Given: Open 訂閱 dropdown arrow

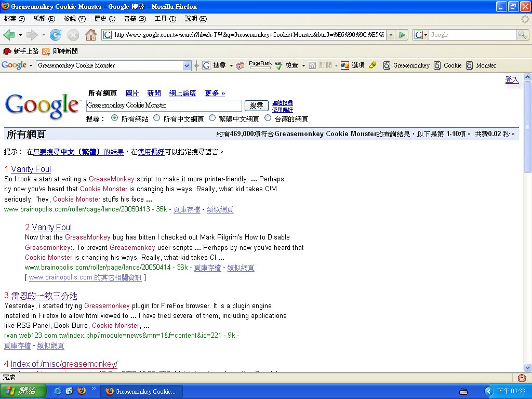Looking at the screenshot, I should (336, 66).
